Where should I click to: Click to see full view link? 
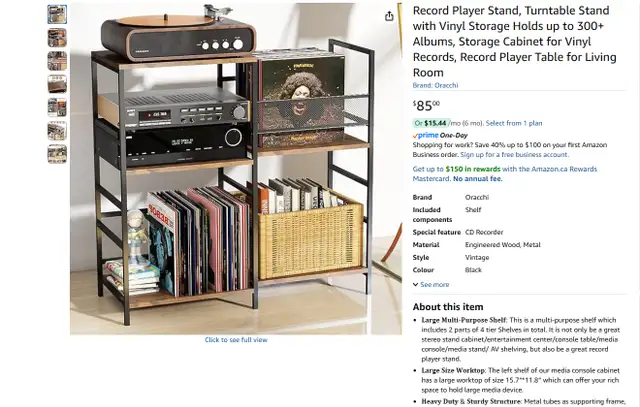(236, 340)
